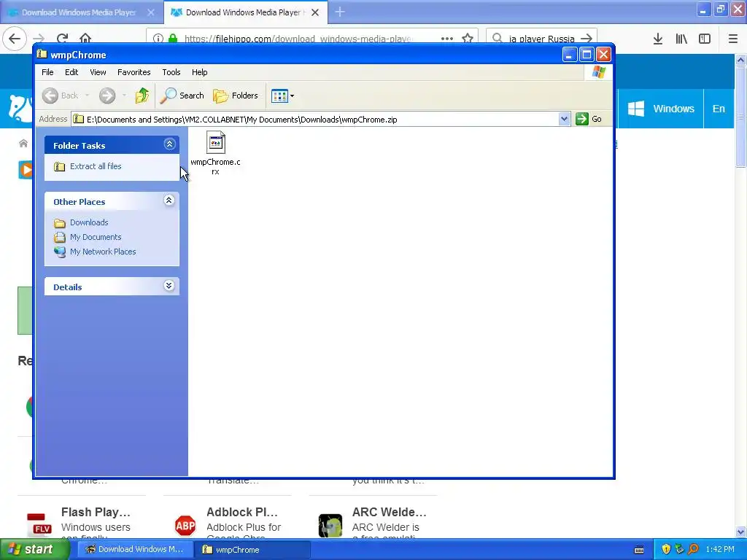
Task: Click the En language selector
Action: (719, 109)
